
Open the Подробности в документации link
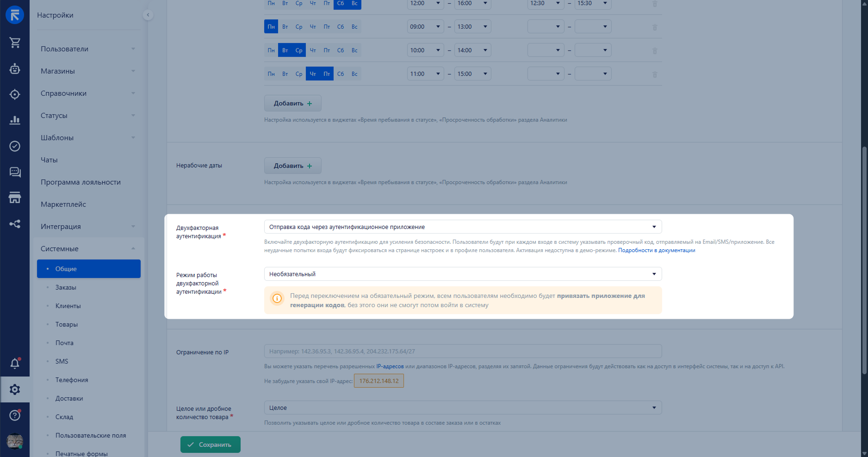point(657,250)
